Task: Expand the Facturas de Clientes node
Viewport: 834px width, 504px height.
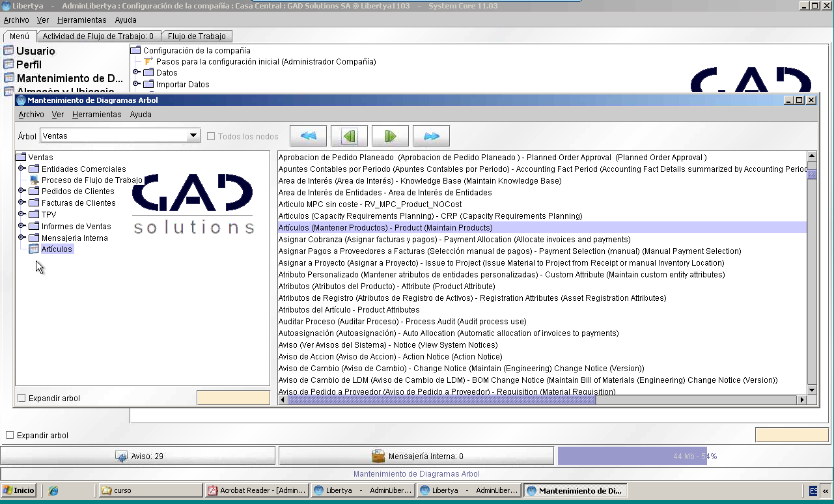Action: coord(21,203)
